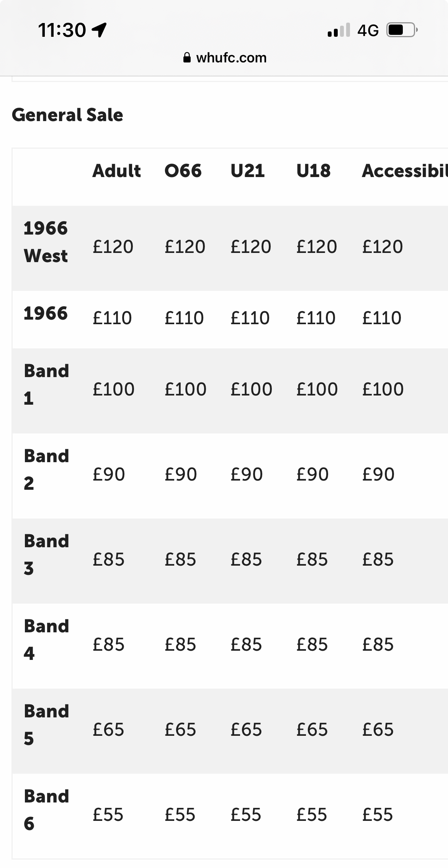Screen dimensions: 448x868
Task: Tap the cellular signal bars icon
Action: [339, 30]
